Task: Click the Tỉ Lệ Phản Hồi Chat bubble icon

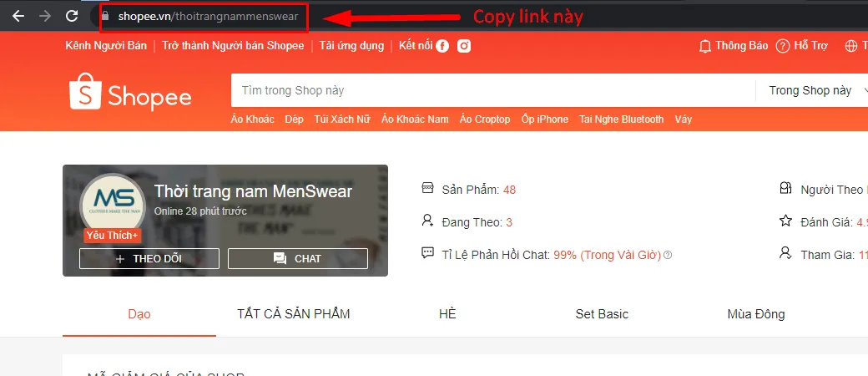Action: pyautogui.click(x=427, y=253)
